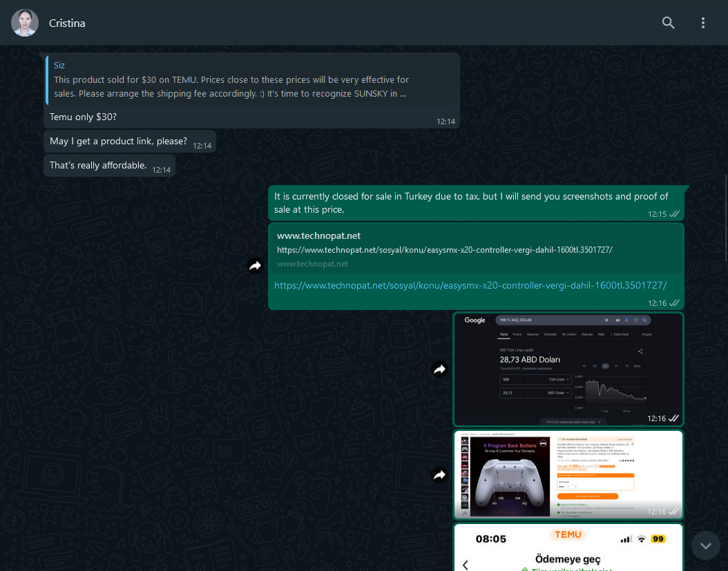Click the 12:15 read receipt checkmarks
The width and height of the screenshot is (728, 571).
[674, 214]
